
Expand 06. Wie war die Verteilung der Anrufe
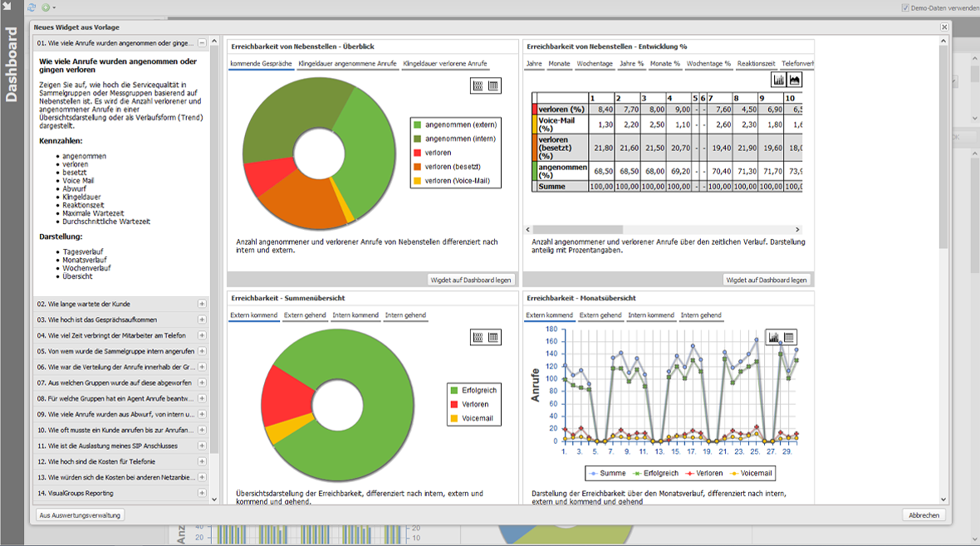(x=202, y=367)
